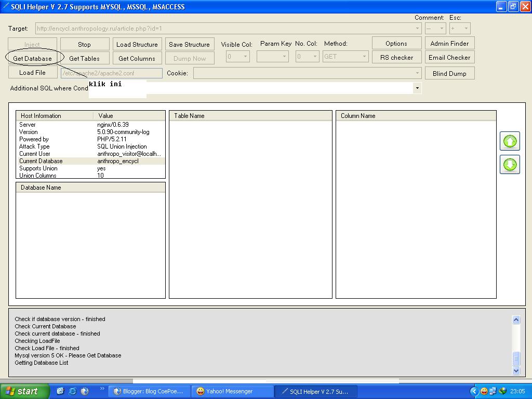532x399 pixels.
Task: Select the Current User row
Action: 90,154
